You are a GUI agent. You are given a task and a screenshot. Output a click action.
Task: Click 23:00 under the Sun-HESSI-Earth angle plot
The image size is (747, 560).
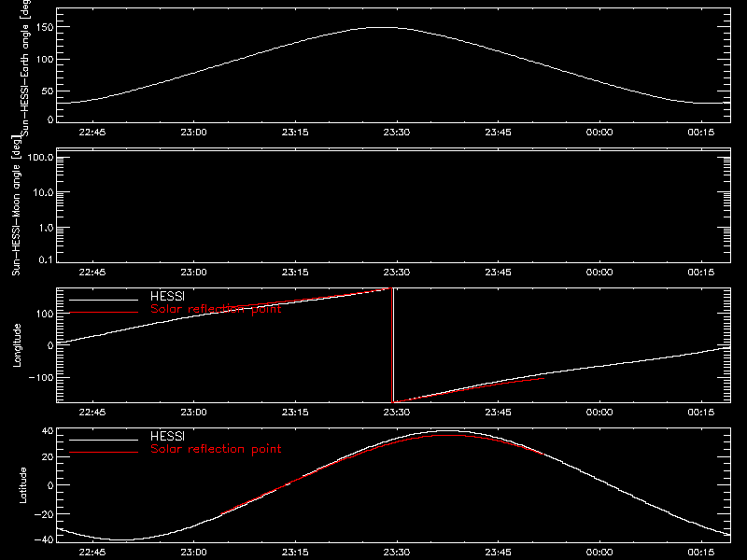click(193, 133)
